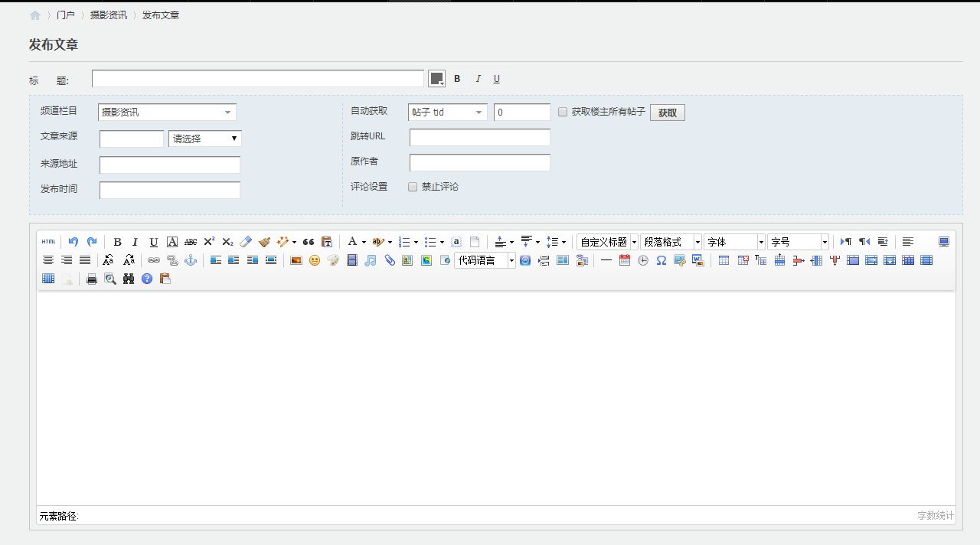Click the undo arrow in the editor toolbar
The image size is (980, 545).
[x=73, y=242]
